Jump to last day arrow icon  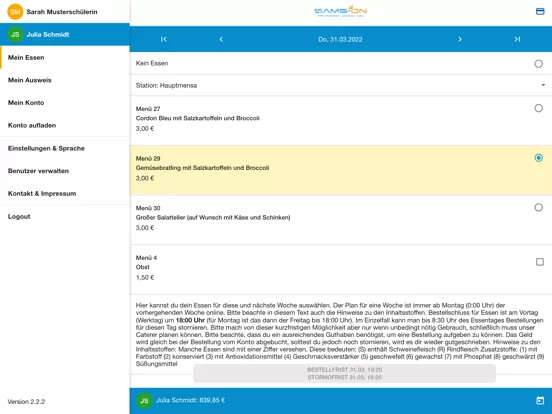(x=517, y=39)
